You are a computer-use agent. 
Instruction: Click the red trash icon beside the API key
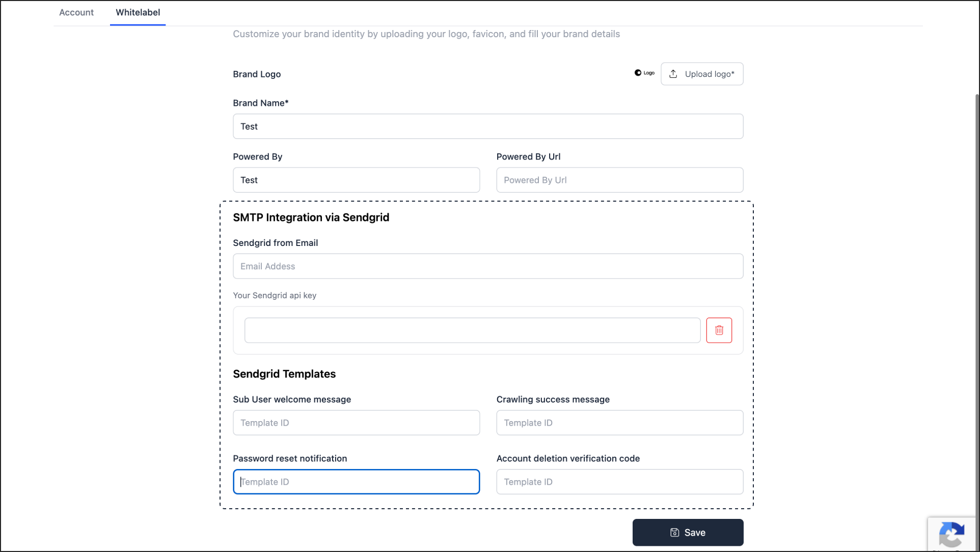tap(719, 330)
